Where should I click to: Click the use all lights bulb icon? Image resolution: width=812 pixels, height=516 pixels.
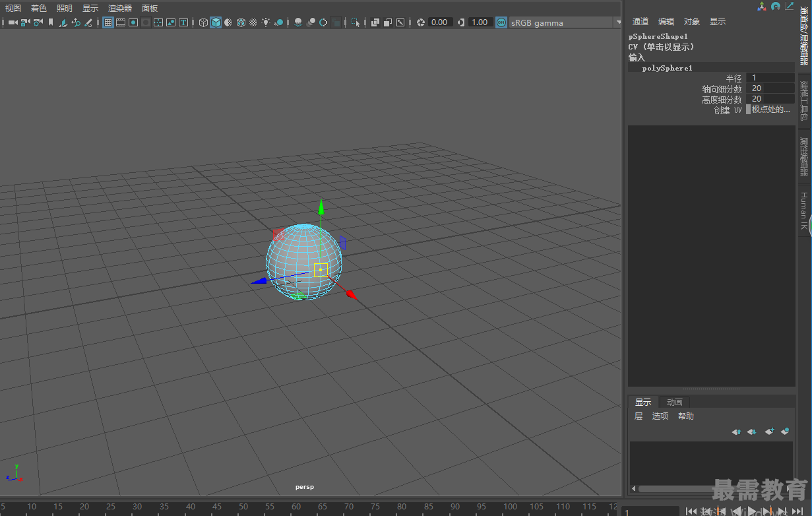click(x=266, y=22)
